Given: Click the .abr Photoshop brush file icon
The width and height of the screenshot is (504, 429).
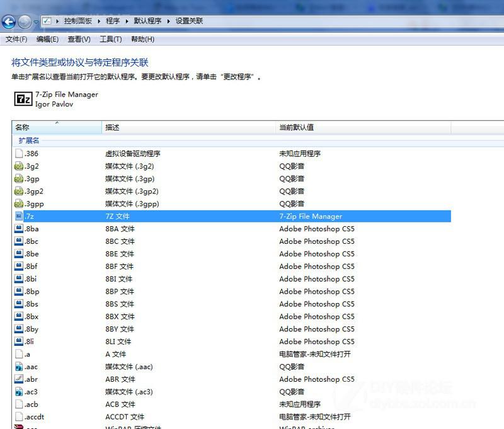Looking at the screenshot, I should point(19,379).
